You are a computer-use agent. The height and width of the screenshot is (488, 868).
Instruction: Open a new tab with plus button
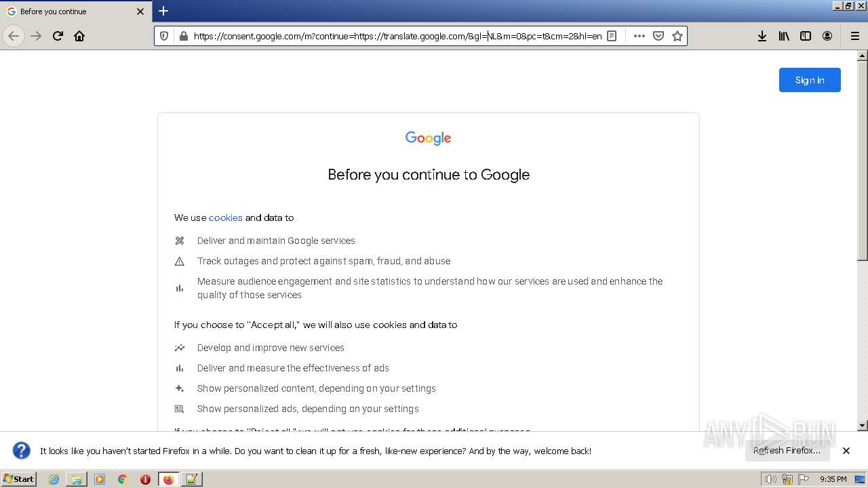(163, 11)
